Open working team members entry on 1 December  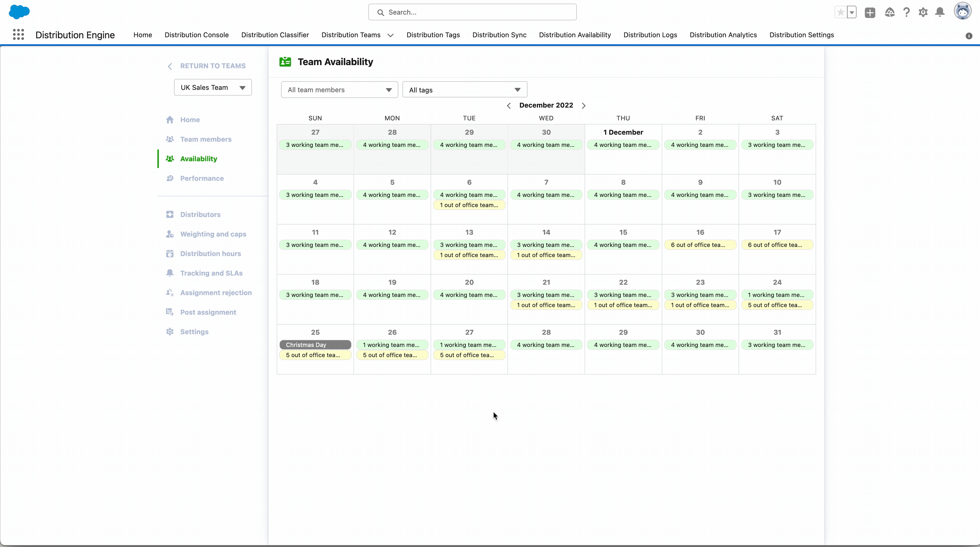click(623, 145)
